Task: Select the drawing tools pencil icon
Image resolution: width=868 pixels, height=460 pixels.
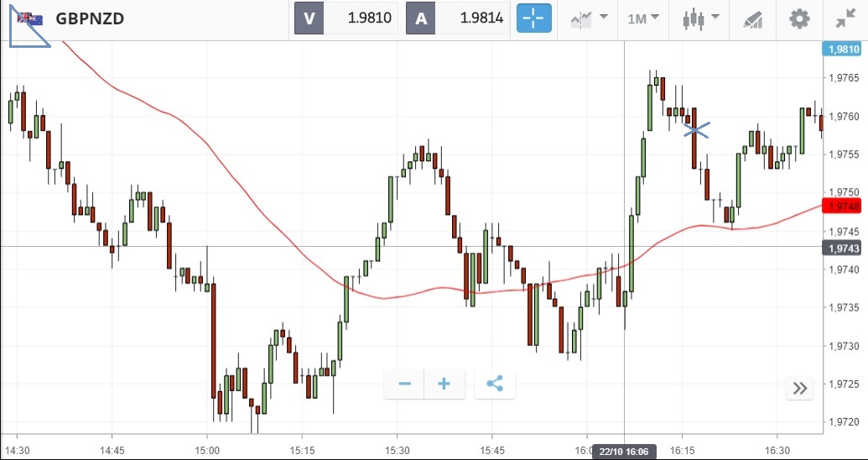Action: [753, 19]
